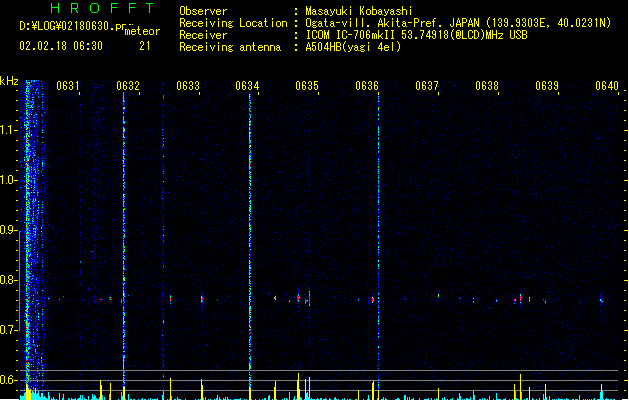
Task: Click the 0637 time marker
Action: [427, 86]
